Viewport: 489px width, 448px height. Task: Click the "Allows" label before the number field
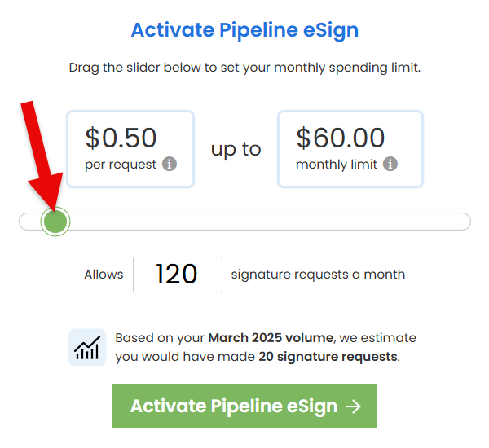click(104, 275)
